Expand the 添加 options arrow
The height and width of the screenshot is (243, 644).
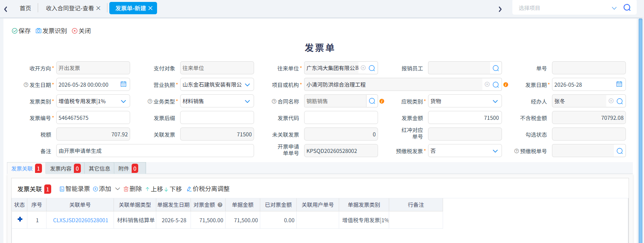pos(118,189)
